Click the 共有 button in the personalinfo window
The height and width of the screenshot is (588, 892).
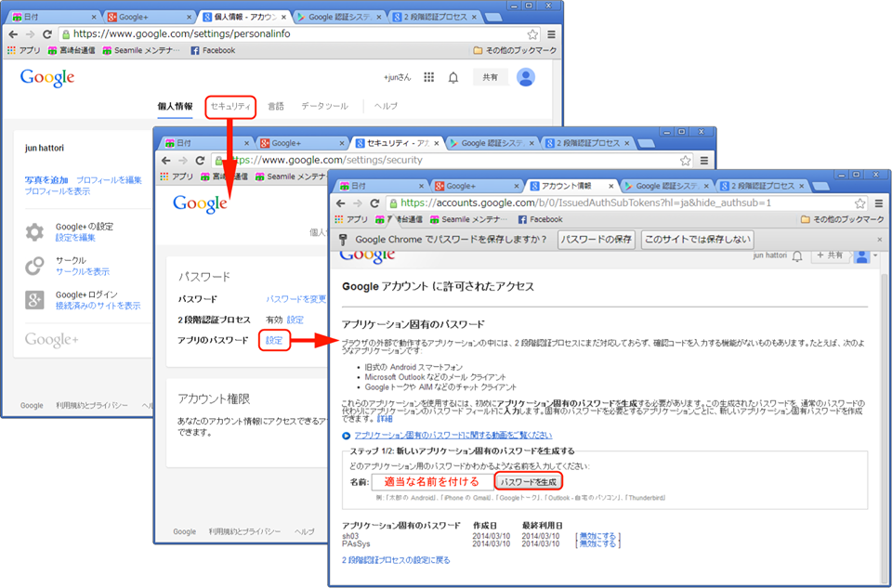click(x=491, y=77)
